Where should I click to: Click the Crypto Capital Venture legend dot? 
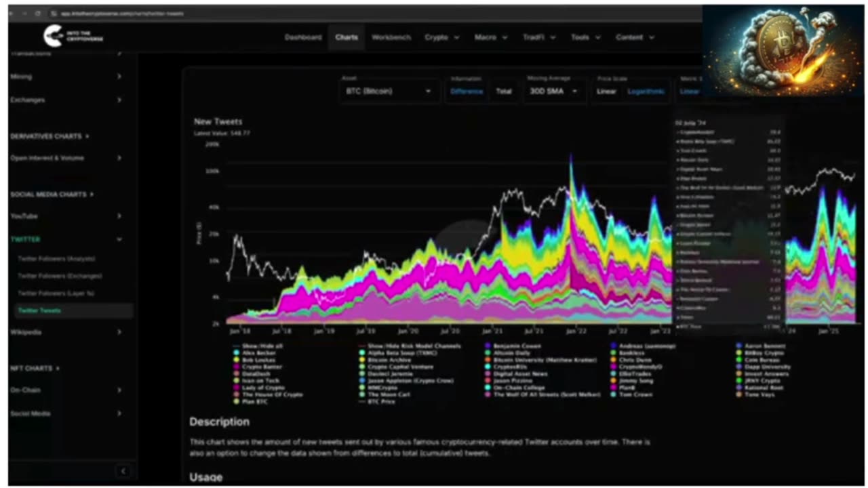[362, 367]
